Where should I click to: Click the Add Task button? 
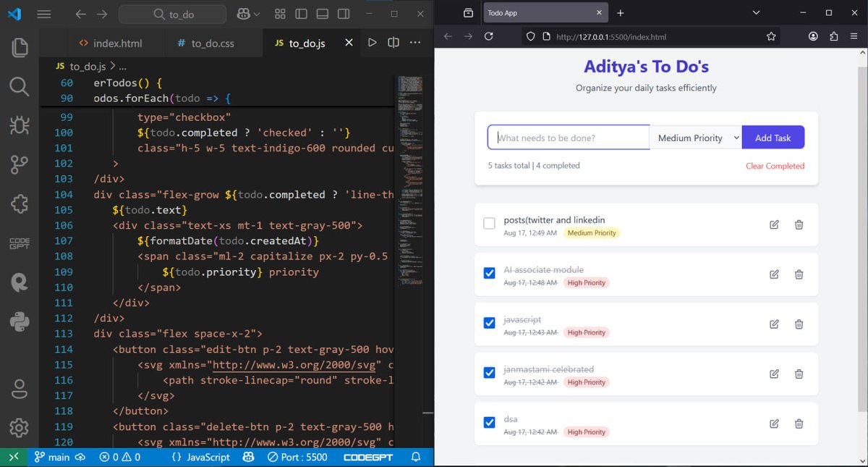click(773, 138)
